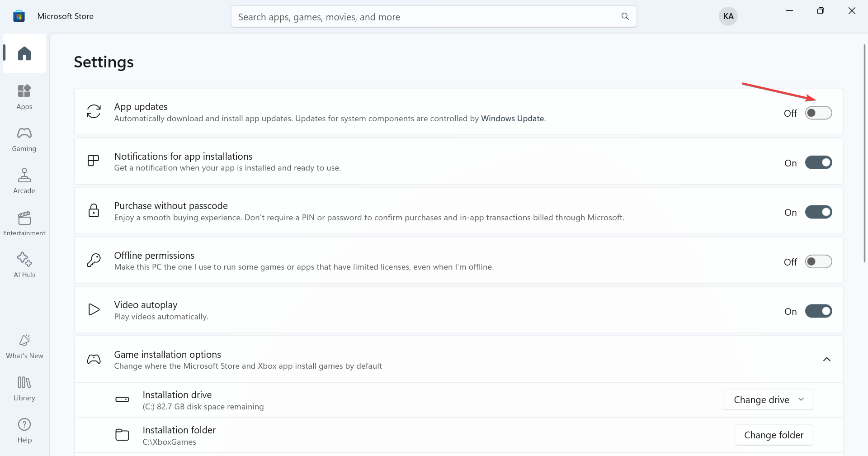Disable the Video autoplay toggle

point(818,311)
